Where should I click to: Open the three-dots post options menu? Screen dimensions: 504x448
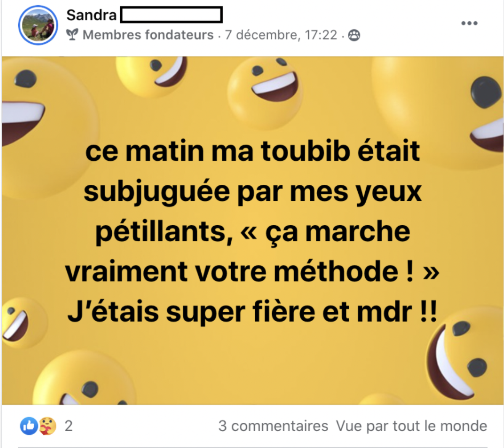469,23
